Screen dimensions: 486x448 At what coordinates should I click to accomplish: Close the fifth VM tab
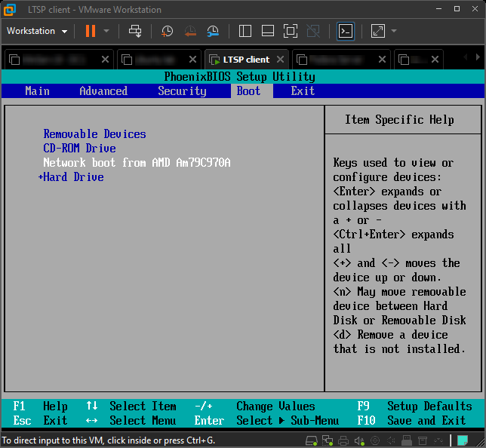point(435,59)
